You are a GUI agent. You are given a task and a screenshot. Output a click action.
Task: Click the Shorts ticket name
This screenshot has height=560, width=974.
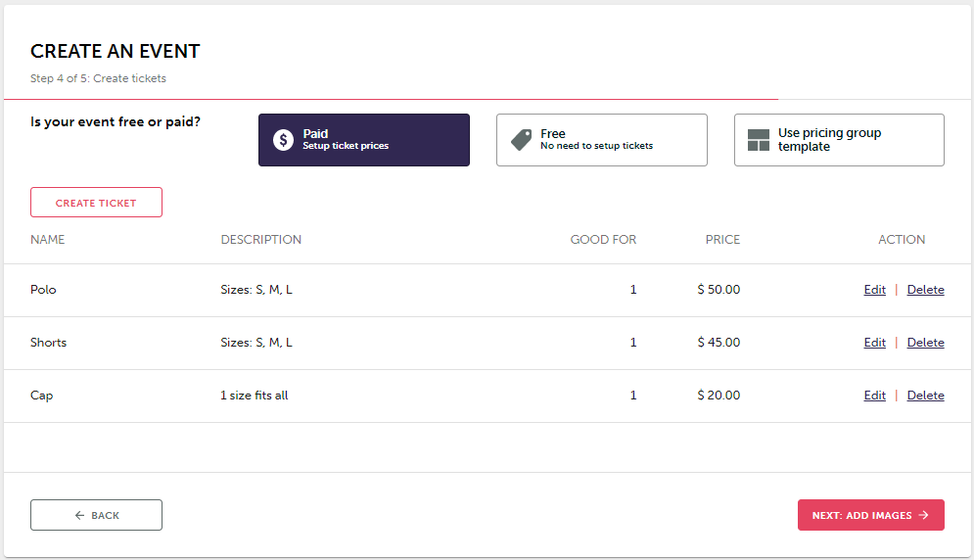48,343
